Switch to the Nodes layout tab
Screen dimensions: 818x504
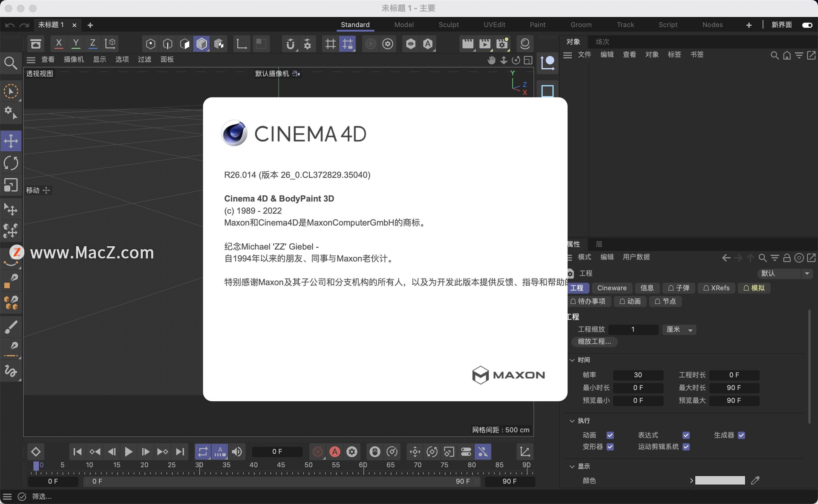click(712, 25)
